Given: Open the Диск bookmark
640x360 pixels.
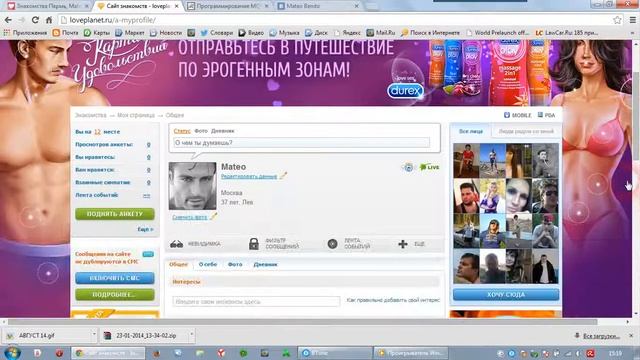Looking at the screenshot, I should 316,33.
